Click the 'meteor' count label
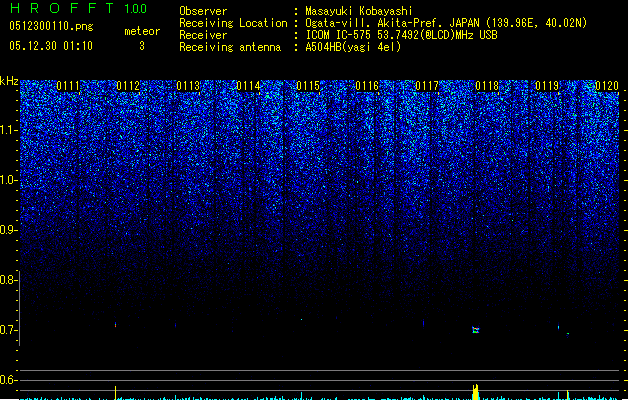This screenshot has width=629, height=400. pyautogui.click(x=142, y=31)
